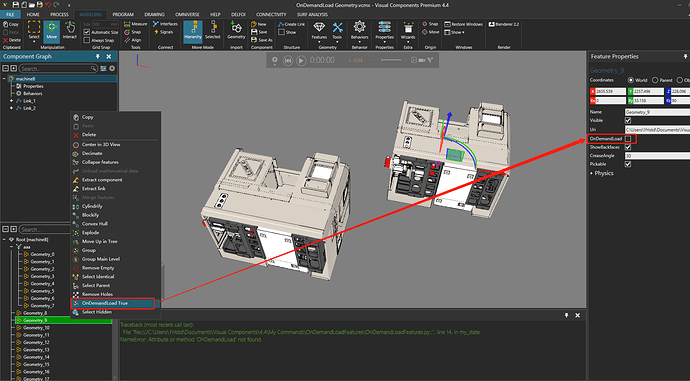Screen dimensions: 690x381
Task: Collapse the Root [machine8] node
Action: pyautogui.click(x=5, y=239)
